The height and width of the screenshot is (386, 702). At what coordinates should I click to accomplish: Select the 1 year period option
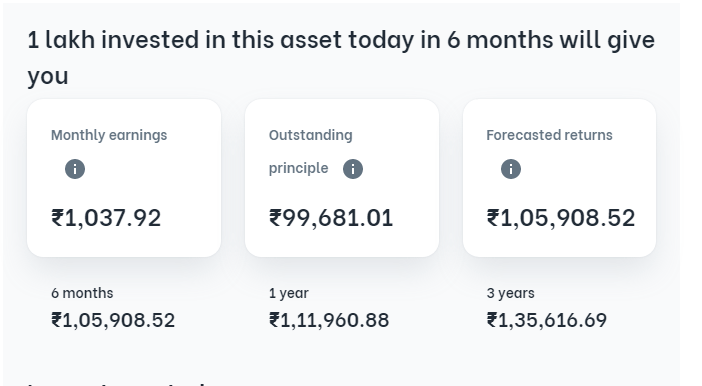(x=289, y=293)
